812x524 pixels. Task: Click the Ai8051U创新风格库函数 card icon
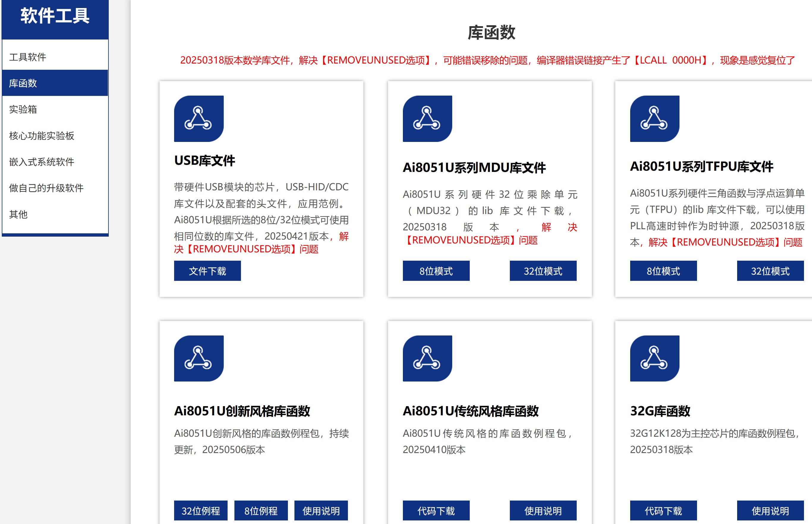pos(198,358)
